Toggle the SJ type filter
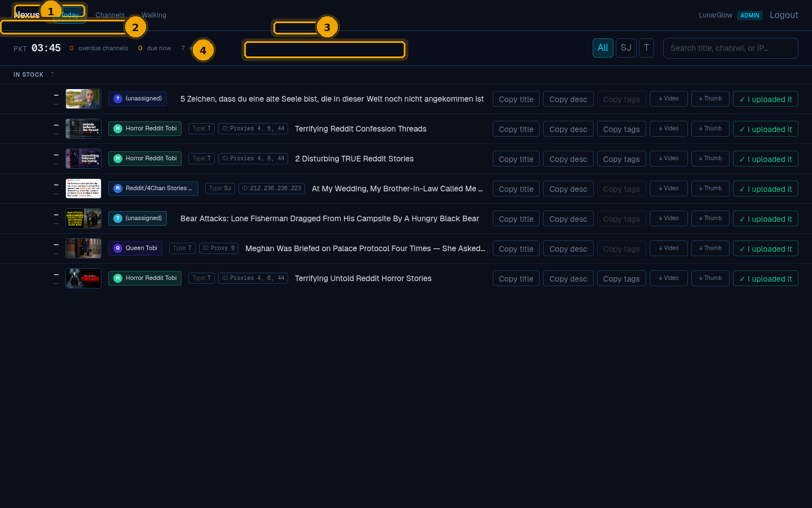 pos(626,48)
